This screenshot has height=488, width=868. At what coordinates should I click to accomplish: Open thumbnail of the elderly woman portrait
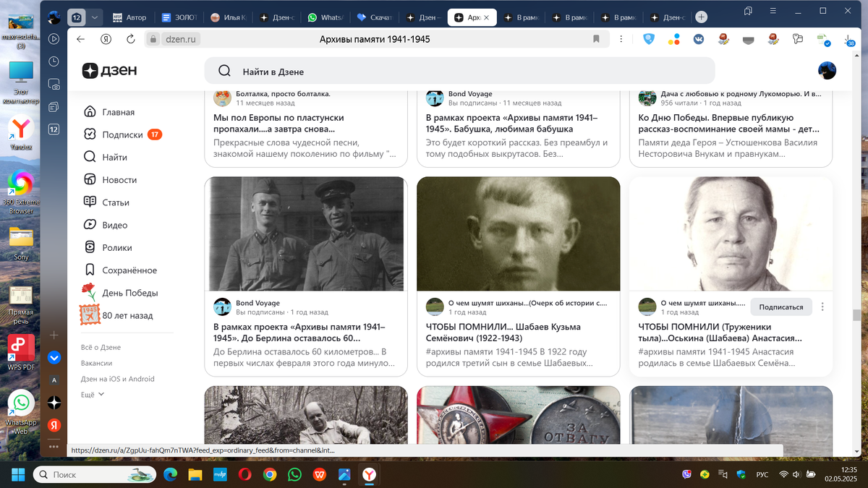tap(731, 234)
